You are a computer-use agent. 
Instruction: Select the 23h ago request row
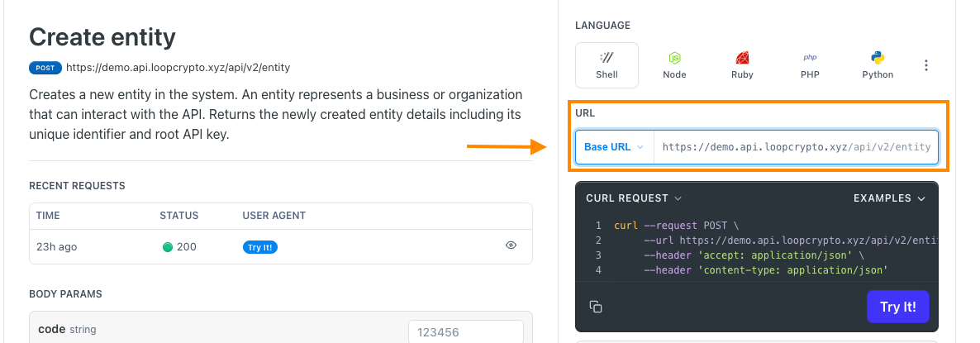click(x=281, y=247)
